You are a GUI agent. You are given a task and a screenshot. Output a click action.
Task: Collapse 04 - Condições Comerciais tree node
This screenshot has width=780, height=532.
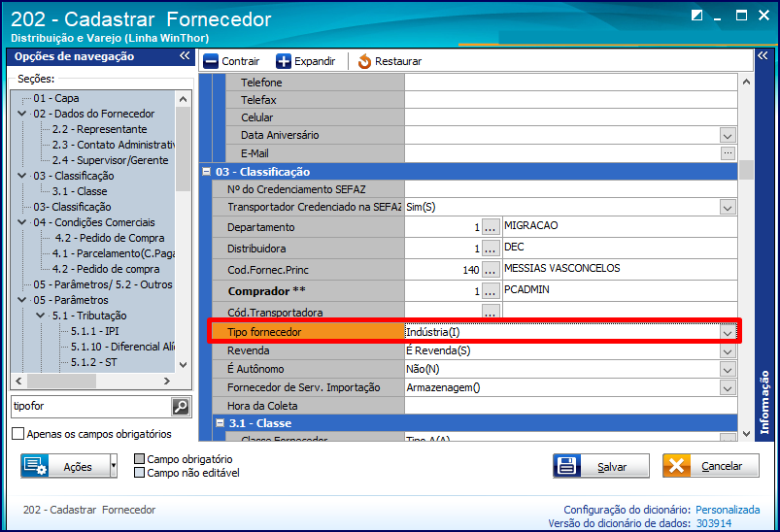tap(22, 222)
